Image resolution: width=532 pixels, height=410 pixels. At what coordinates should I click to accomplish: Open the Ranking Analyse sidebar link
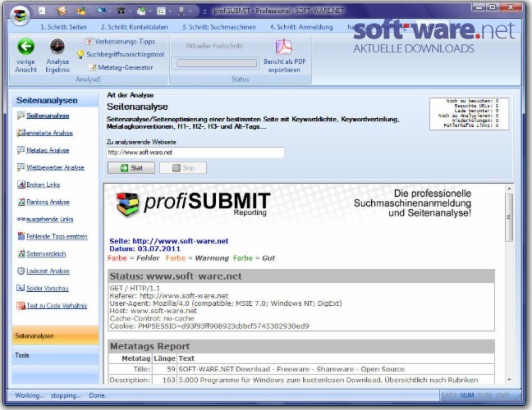coord(48,202)
